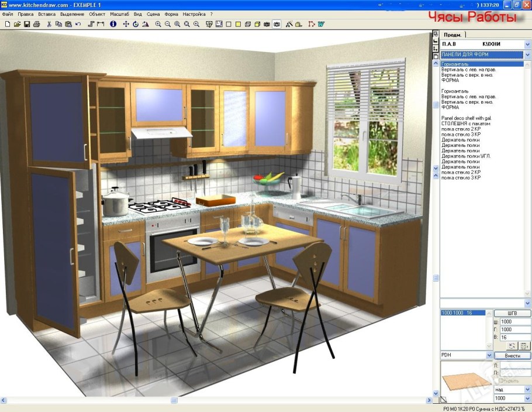
Task: Open the PDH dropdown list
Action: point(489,355)
